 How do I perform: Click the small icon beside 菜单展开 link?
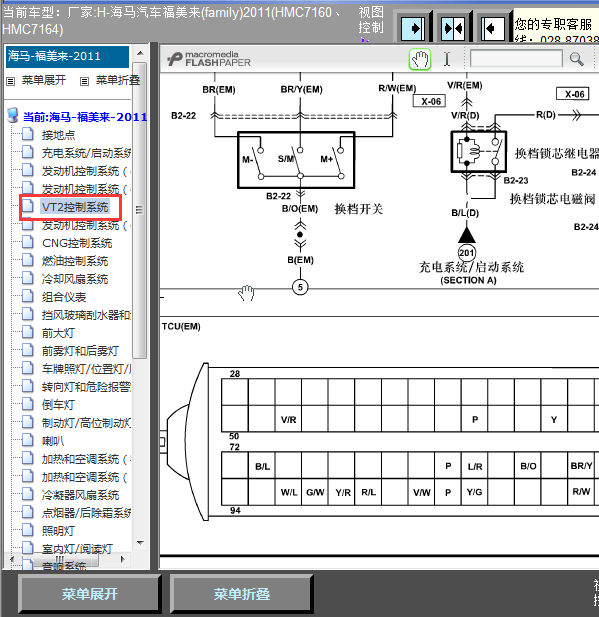[x=11, y=81]
